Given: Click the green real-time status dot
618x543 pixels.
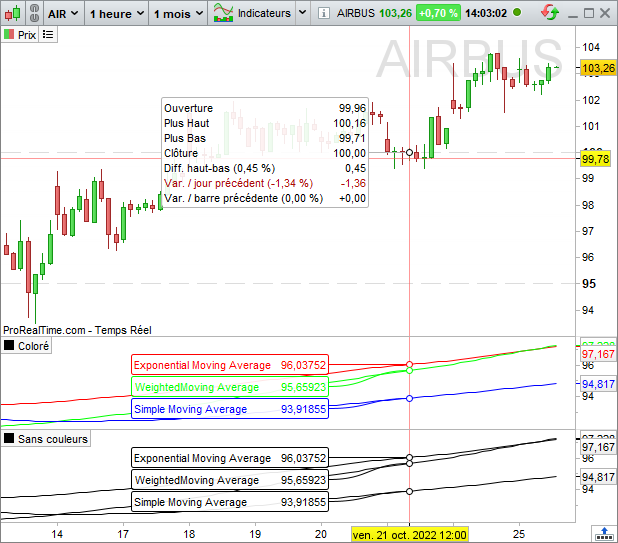Looking at the screenshot, I should [x=517, y=13].
